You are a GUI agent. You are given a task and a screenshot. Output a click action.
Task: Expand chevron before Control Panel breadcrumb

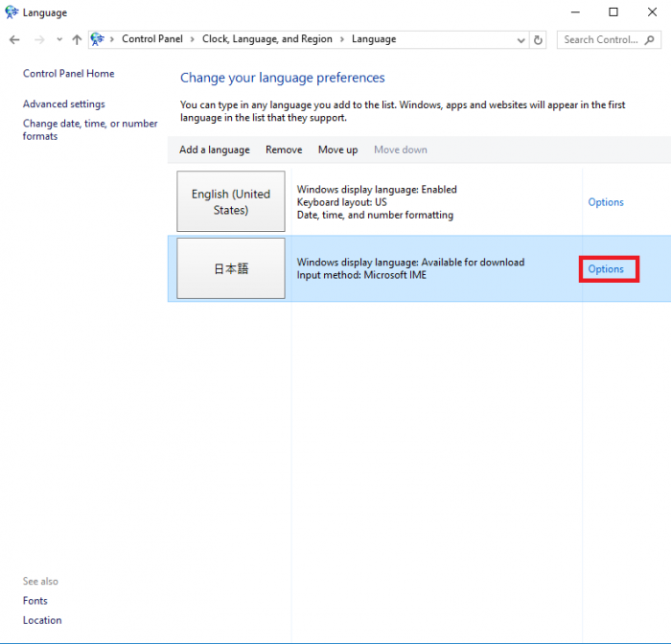pyautogui.click(x=112, y=39)
